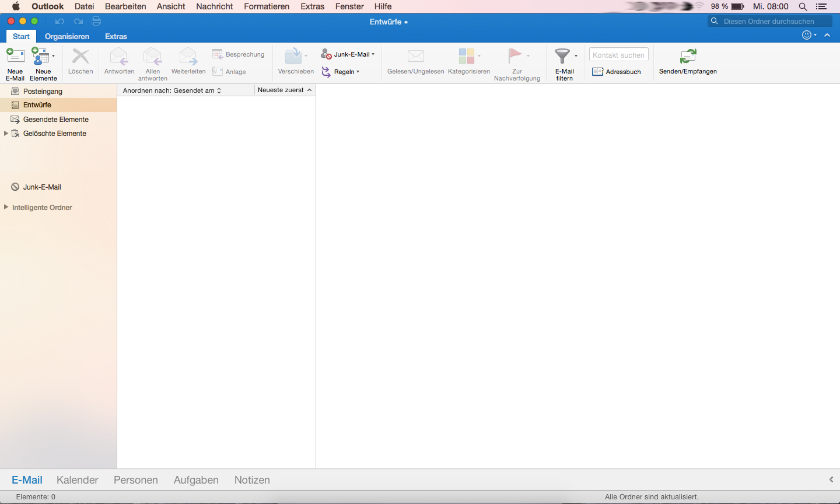Image resolution: width=840 pixels, height=504 pixels.
Task: Switch to the Extras ribbon tab
Action: coord(116,36)
